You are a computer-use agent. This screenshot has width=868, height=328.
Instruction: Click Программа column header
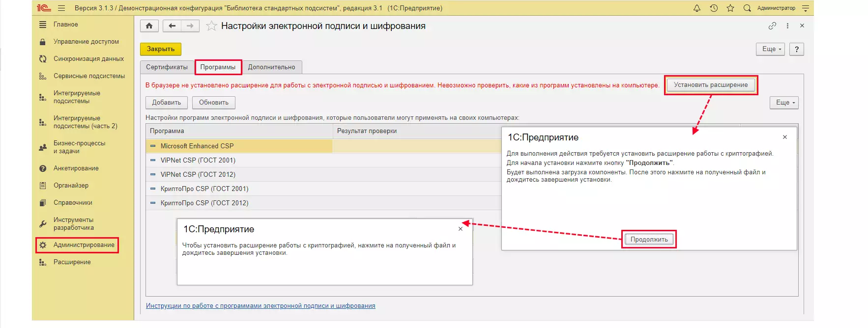click(x=239, y=131)
